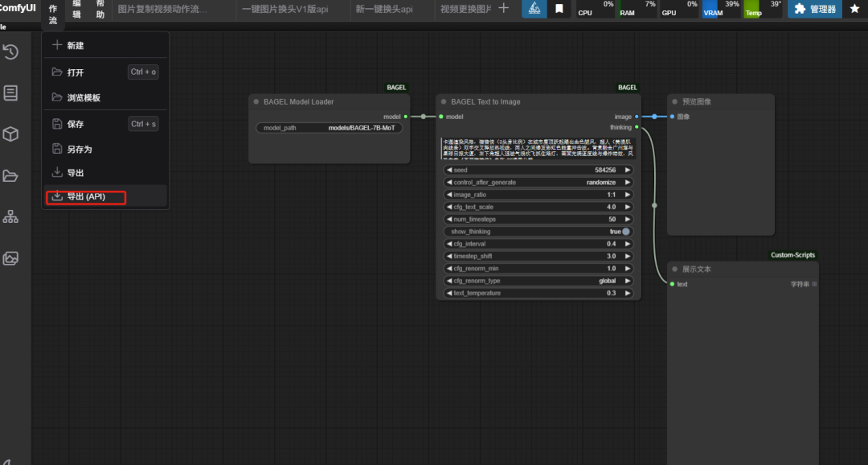Select 浏览模板 in the workflow menu
The image size is (868, 465).
click(105, 97)
